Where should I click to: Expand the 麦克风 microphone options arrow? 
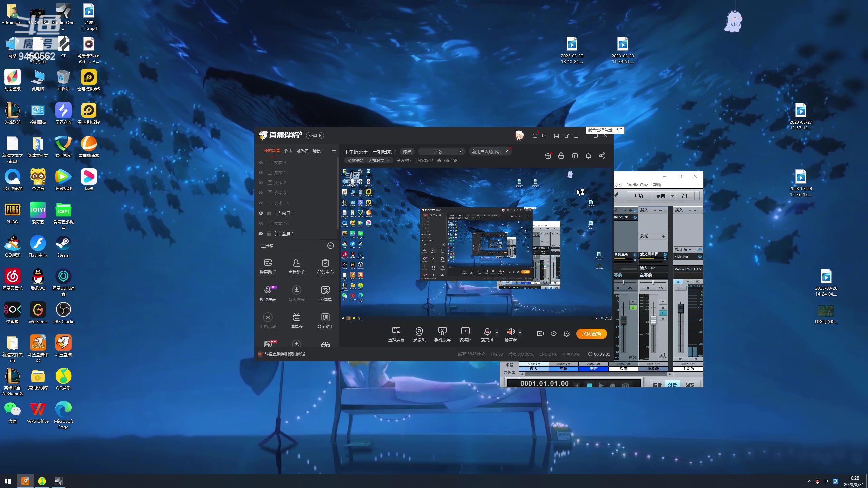pyautogui.click(x=497, y=332)
